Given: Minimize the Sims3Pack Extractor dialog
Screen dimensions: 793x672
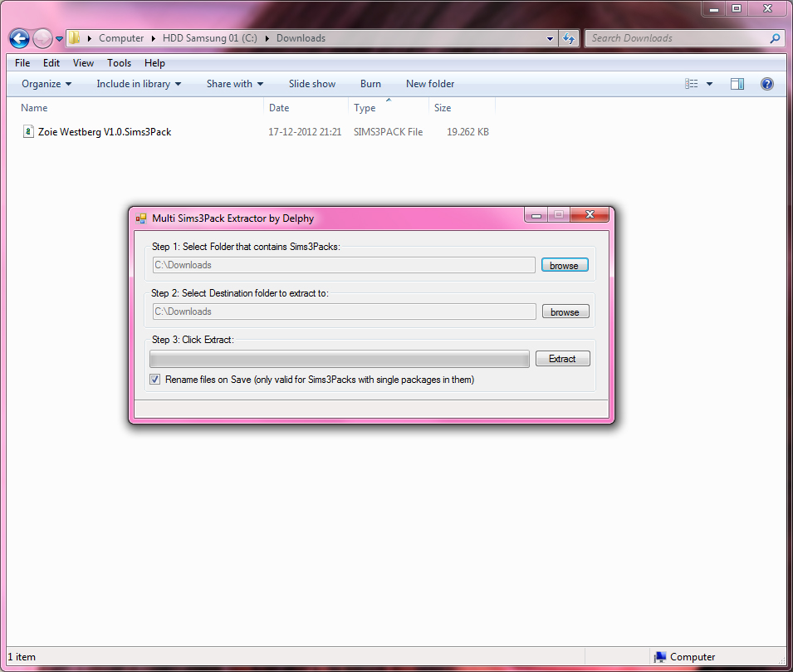Looking at the screenshot, I should (x=536, y=215).
